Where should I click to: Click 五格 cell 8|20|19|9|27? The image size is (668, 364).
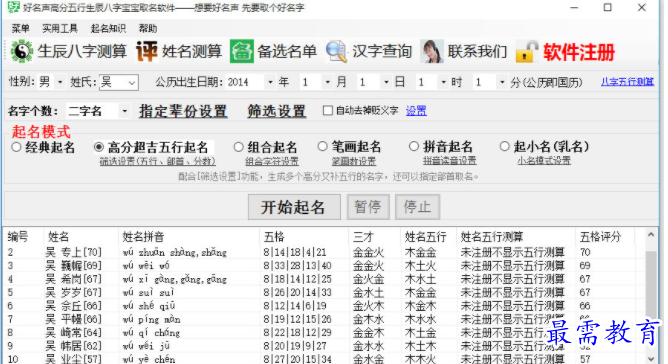pyautogui.click(x=295, y=346)
